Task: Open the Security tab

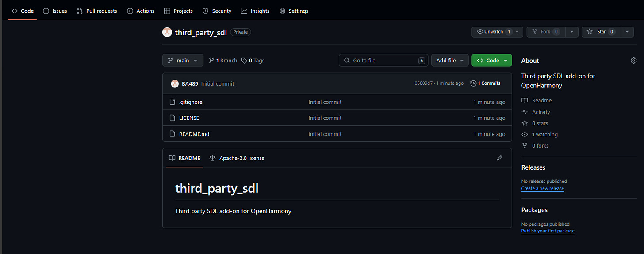Action: 217,11
